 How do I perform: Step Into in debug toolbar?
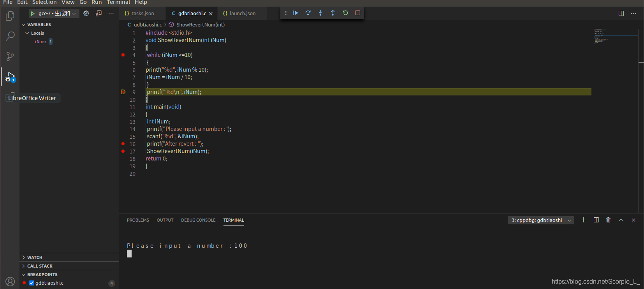[x=320, y=13]
